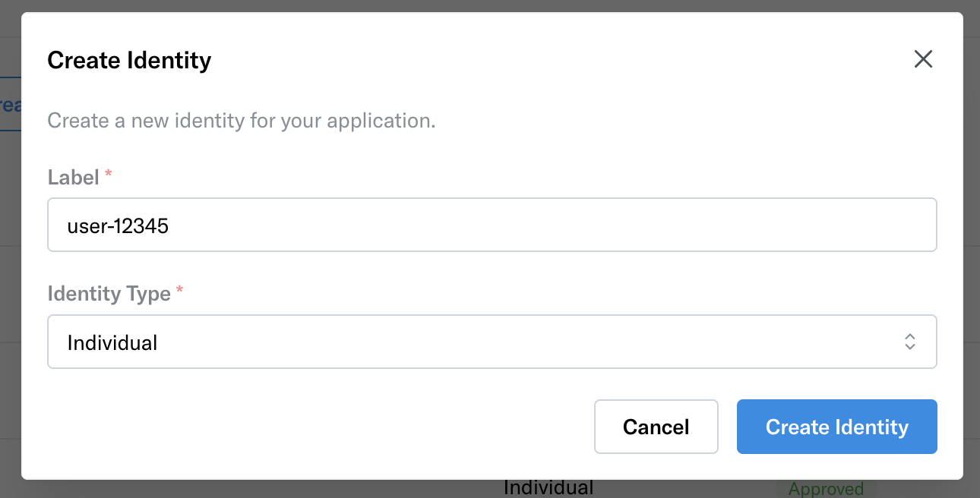Select the partially visible tab at left edge
The height and width of the screenshot is (498, 980).
click(x=10, y=105)
